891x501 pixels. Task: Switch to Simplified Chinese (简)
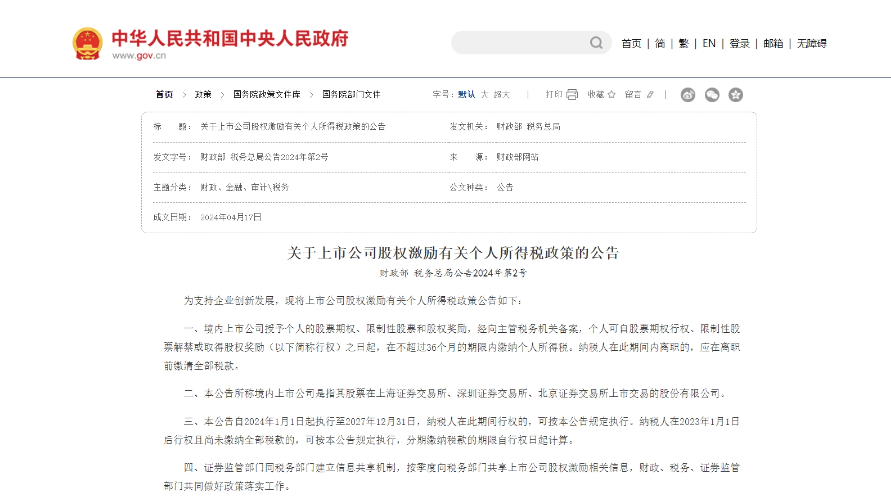pyautogui.click(x=660, y=43)
